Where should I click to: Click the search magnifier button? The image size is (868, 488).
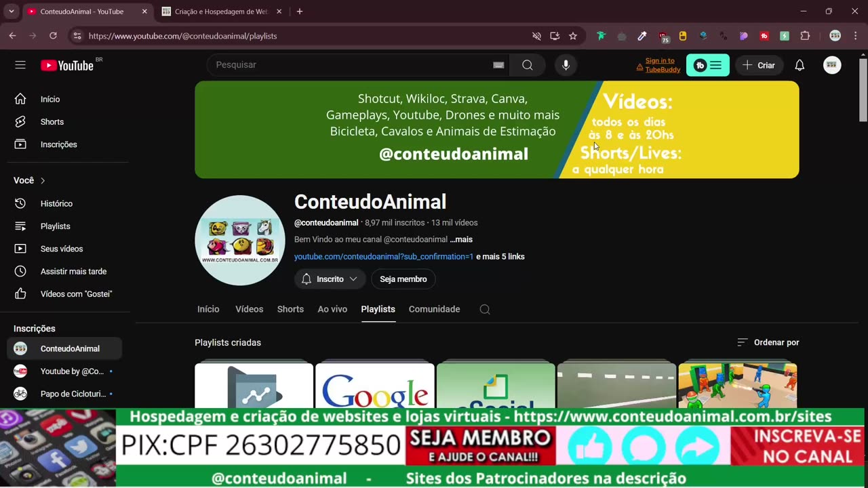[x=528, y=65]
